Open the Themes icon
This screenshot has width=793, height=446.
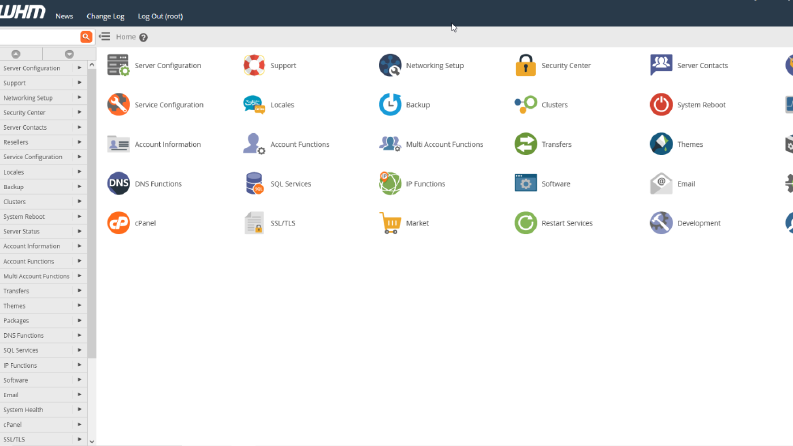coord(661,144)
